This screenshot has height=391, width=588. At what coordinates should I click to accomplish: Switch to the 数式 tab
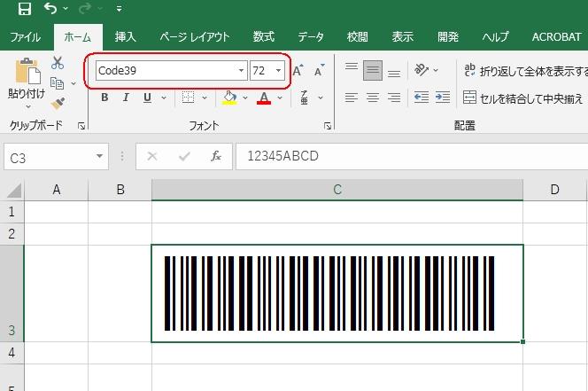click(x=263, y=37)
